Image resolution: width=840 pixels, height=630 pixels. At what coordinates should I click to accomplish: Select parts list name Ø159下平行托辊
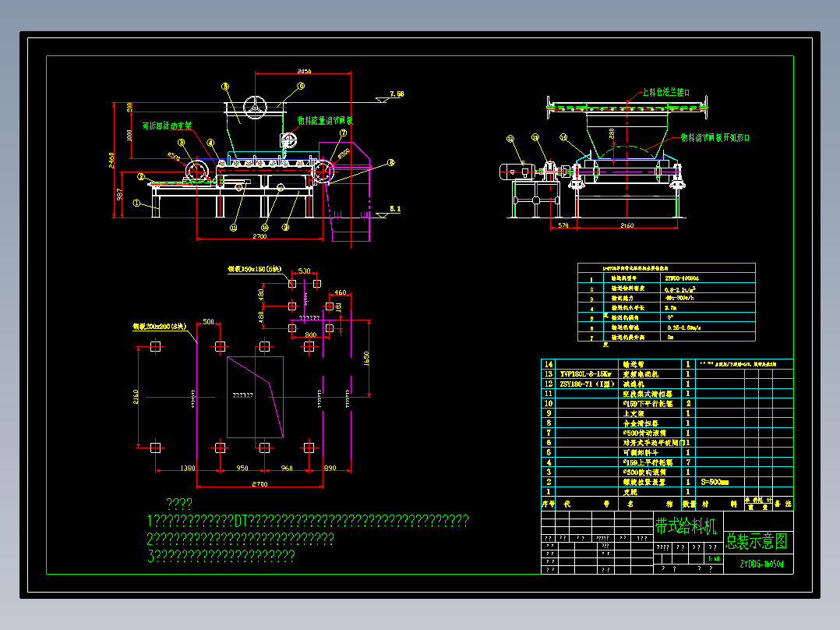pos(648,403)
